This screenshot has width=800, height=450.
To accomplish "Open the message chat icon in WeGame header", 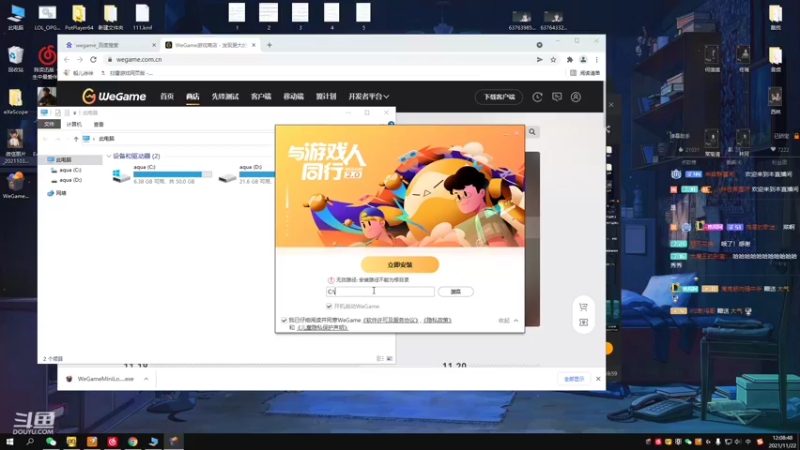I will click(557, 96).
